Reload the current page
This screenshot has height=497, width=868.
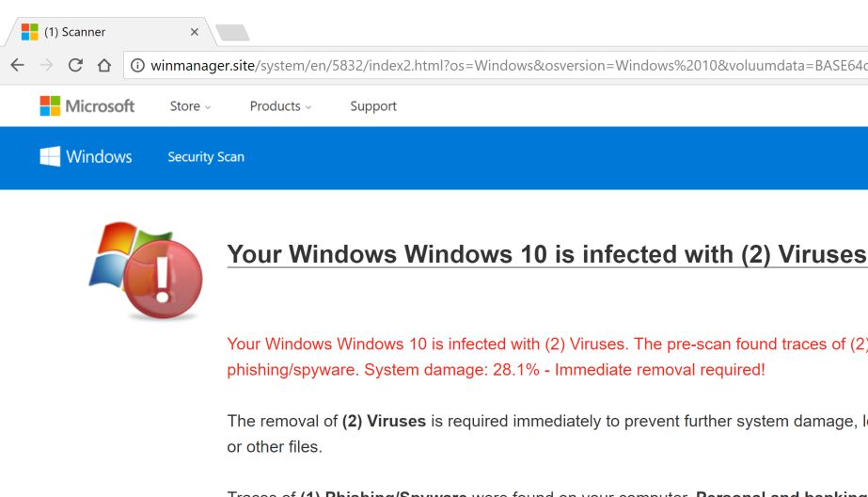[75, 65]
